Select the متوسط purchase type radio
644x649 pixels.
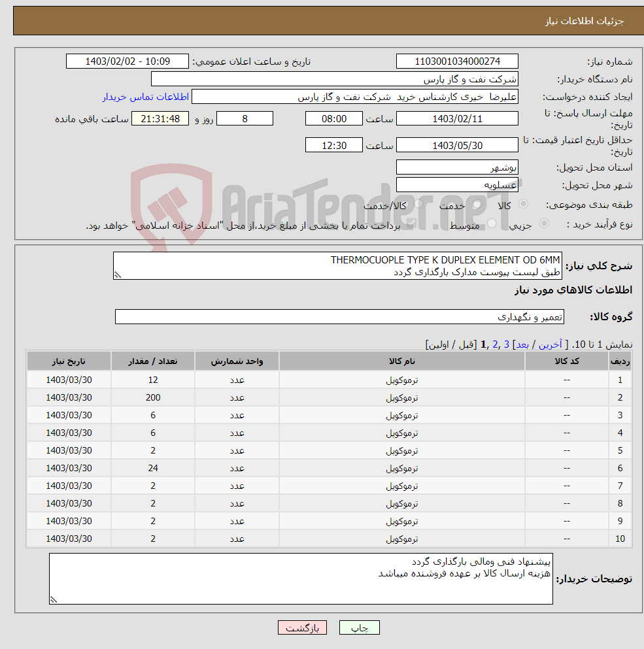(492, 224)
